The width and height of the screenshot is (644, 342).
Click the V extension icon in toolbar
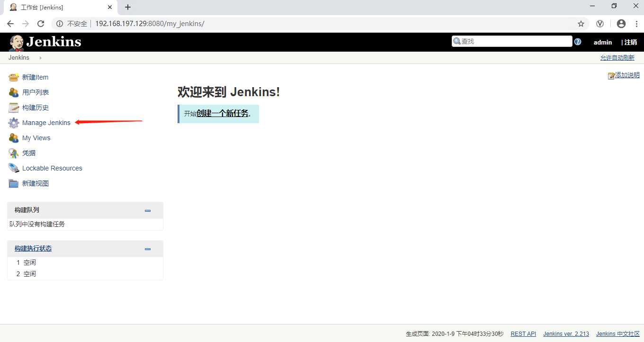coord(600,24)
